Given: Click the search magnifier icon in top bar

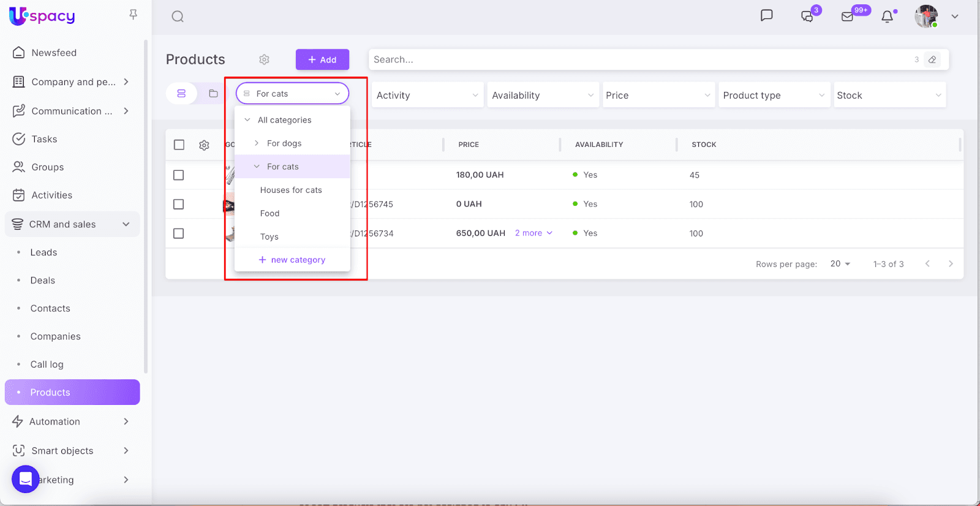Looking at the screenshot, I should coord(178,17).
